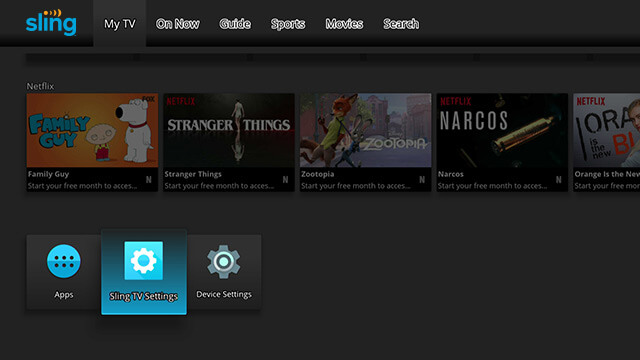Open the Guide tab
This screenshot has width=640, height=360.
click(235, 24)
